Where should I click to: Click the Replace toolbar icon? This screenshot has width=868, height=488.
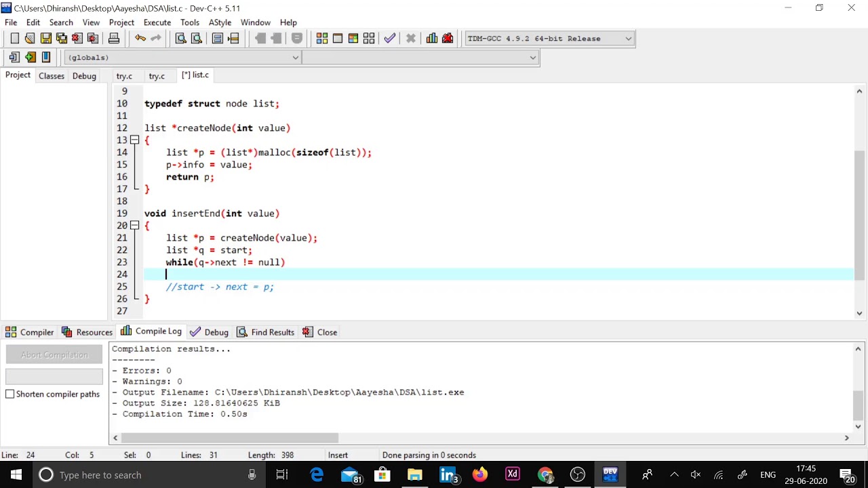point(197,39)
